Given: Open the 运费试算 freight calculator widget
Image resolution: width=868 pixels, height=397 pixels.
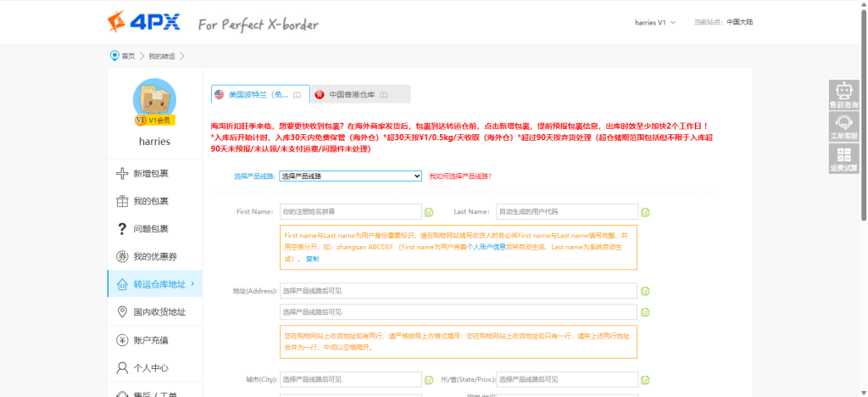Looking at the screenshot, I should [x=843, y=159].
